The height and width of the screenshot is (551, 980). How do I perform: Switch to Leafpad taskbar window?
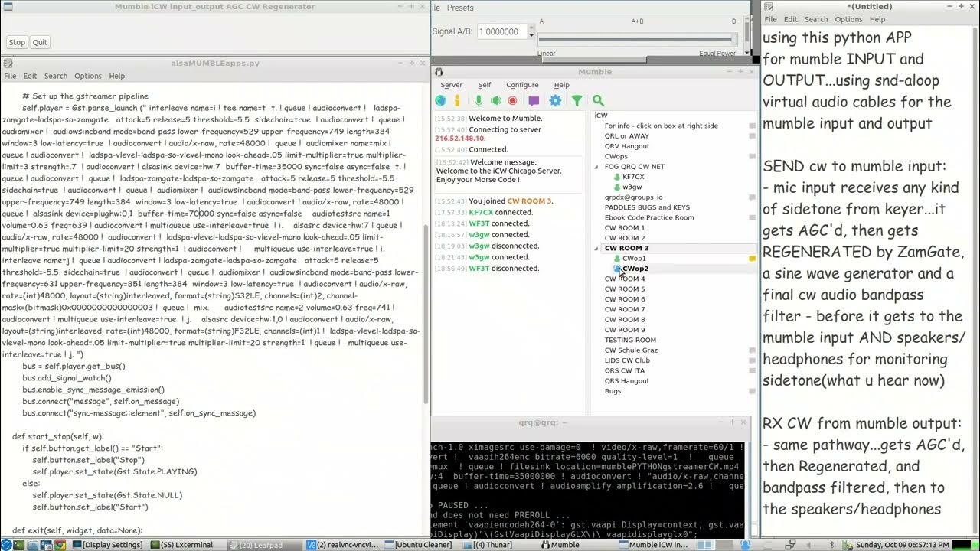pyautogui.click(x=263, y=545)
